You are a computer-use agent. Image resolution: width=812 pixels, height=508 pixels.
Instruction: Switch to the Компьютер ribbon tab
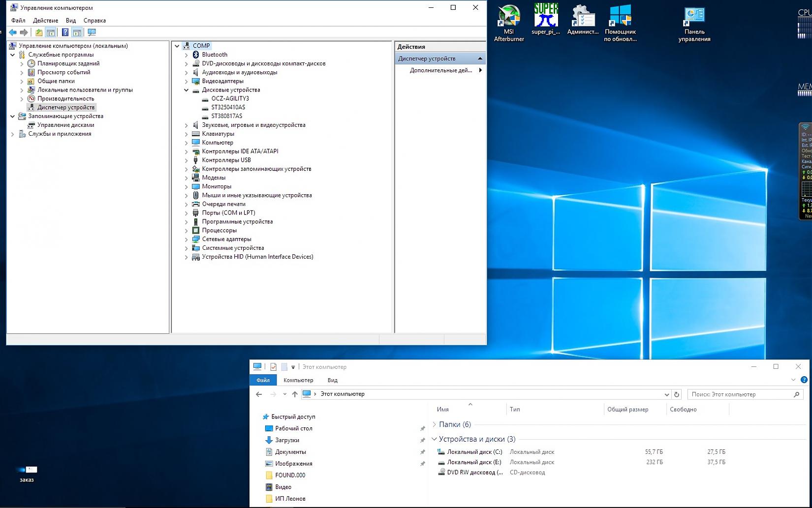point(298,380)
